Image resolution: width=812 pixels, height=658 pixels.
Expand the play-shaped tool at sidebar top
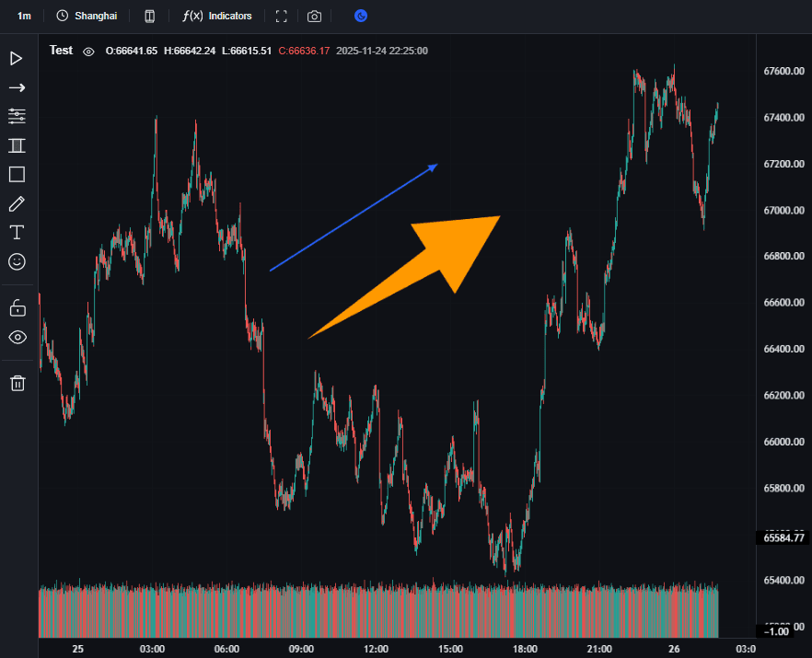[x=17, y=59]
